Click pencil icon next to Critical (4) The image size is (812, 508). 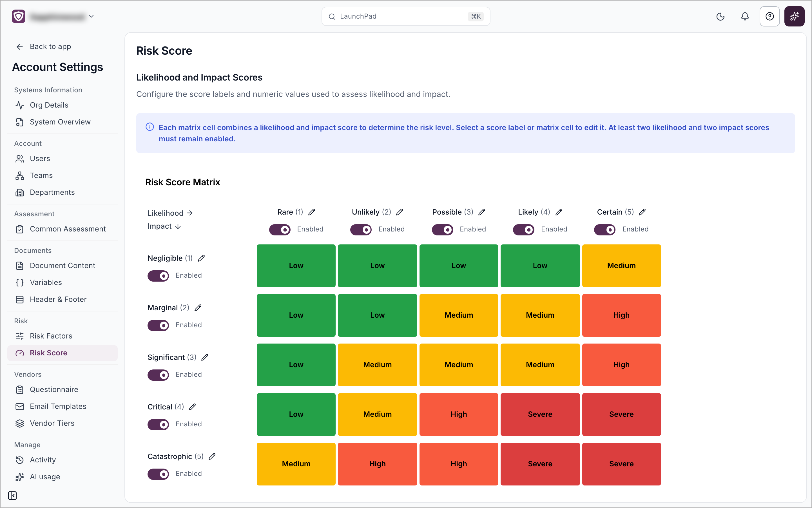click(193, 407)
